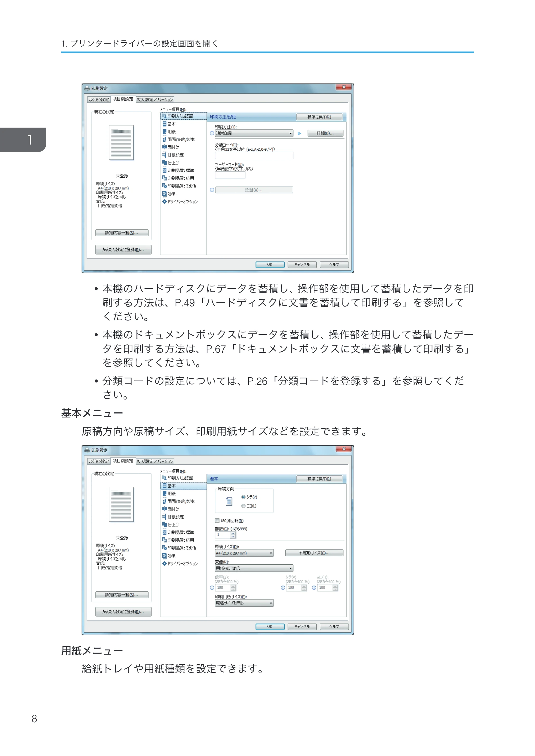The width and height of the screenshot is (535, 756).
Task: Switch to 初期設定/バージョン tab in 印刷方法/認証 dialog
Action: click(155, 100)
